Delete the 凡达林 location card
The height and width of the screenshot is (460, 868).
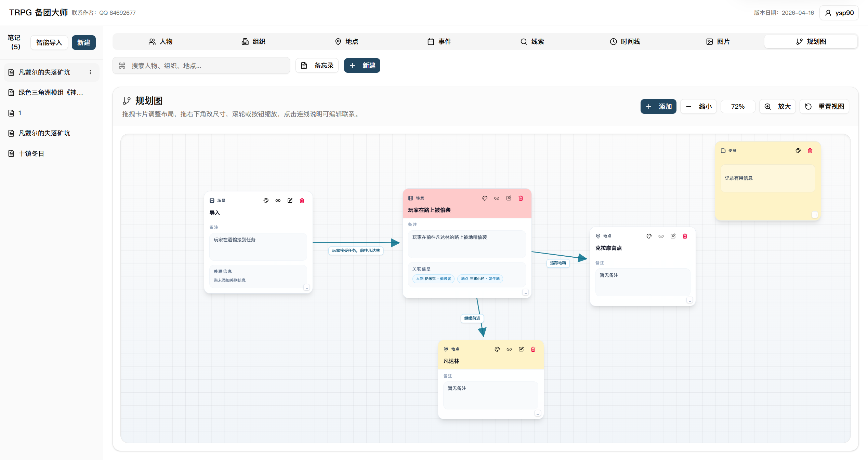click(x=533, y=349)
